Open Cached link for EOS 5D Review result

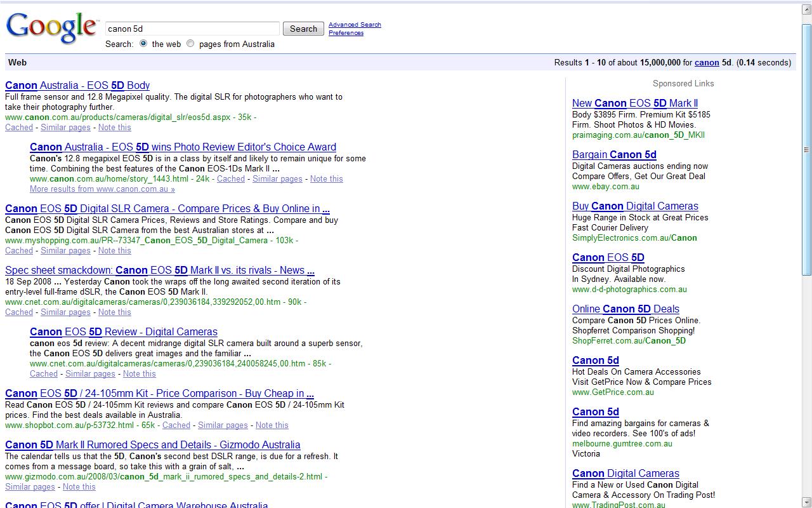pyautogui.click(x=44, y=373)
